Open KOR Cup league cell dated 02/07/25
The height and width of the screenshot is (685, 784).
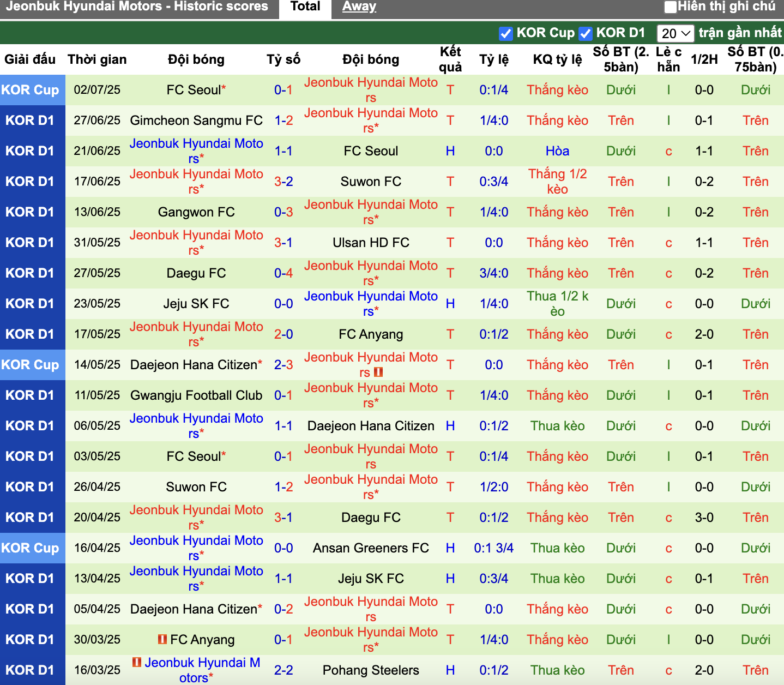(32, 90)
